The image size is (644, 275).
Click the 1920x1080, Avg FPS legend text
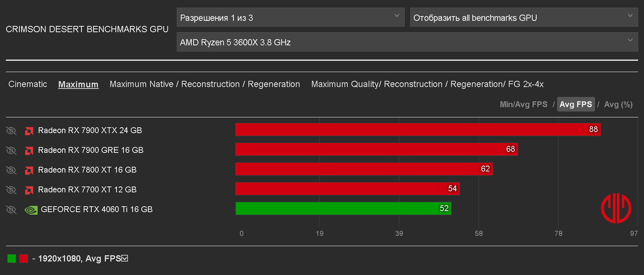[x=79, y=259]
